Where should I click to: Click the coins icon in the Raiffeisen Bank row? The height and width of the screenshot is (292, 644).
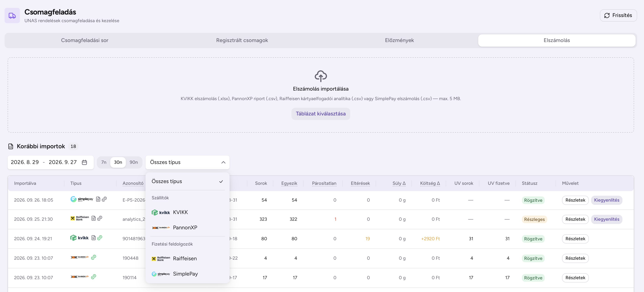(x=100, y=218)
